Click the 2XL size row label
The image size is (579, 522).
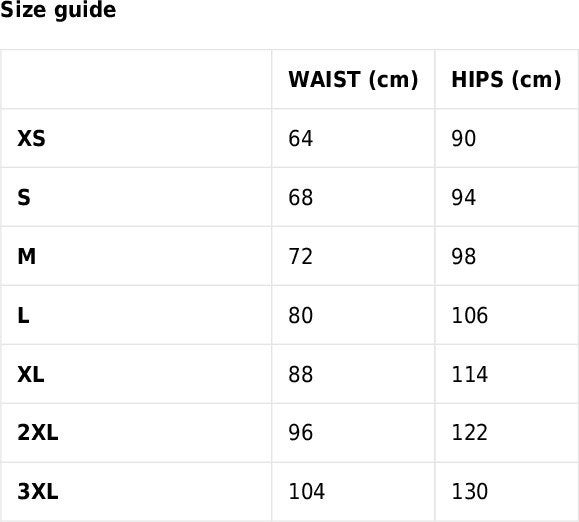[x=38, y=433]
